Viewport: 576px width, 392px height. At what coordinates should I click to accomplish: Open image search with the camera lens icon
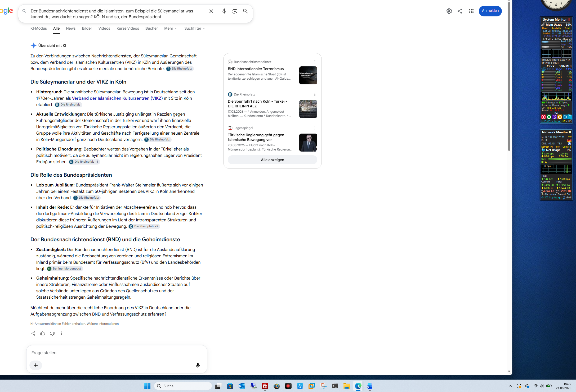point(235,11)
